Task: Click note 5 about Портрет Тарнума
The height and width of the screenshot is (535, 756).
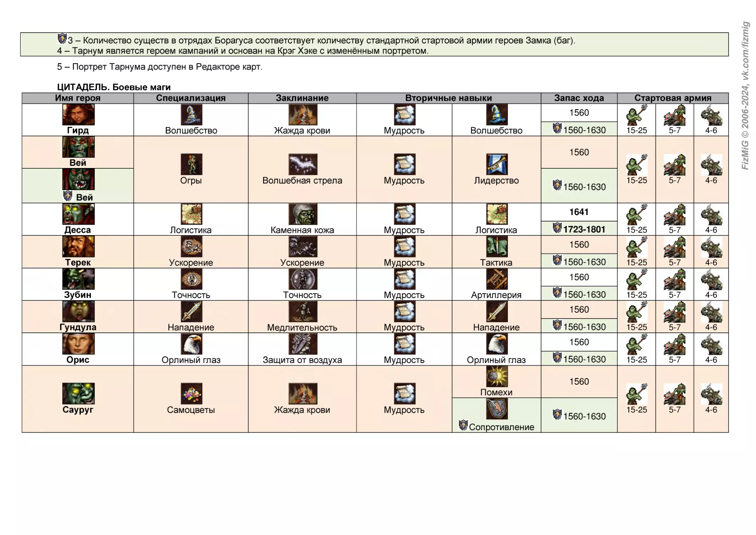Action: click(160, 67)
